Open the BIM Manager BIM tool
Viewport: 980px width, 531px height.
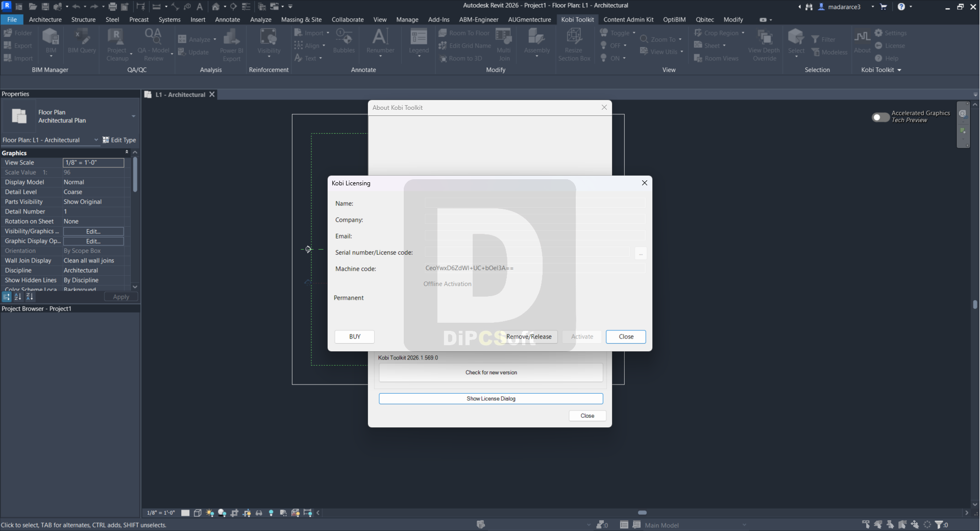coord(51,43)
